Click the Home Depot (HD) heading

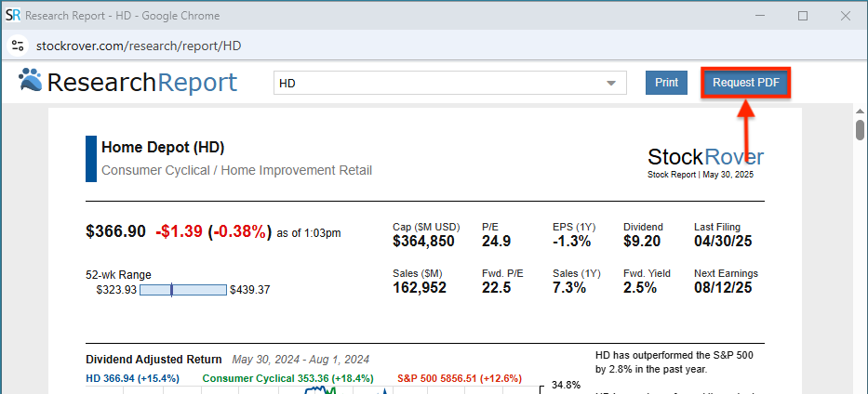[163, 148]
